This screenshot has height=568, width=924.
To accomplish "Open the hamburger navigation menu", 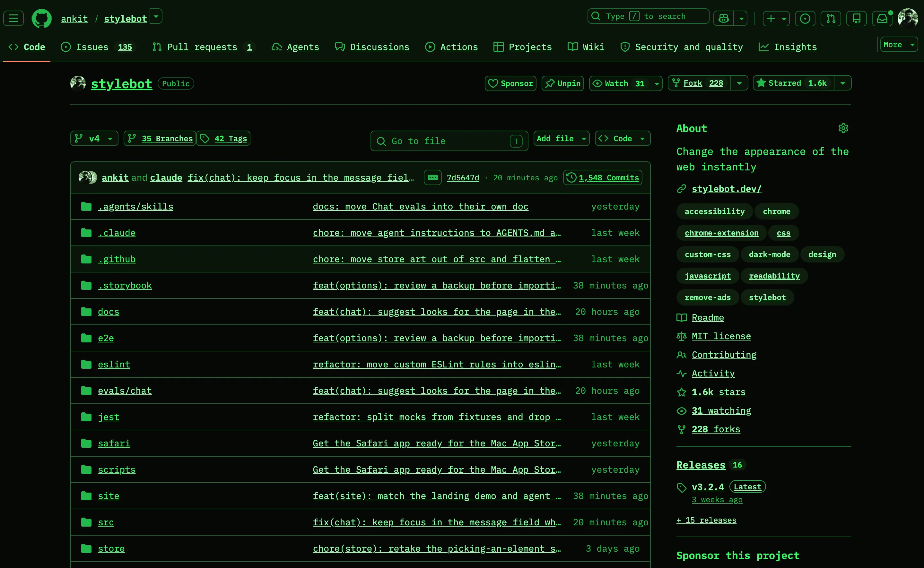I will pos(13,18).
